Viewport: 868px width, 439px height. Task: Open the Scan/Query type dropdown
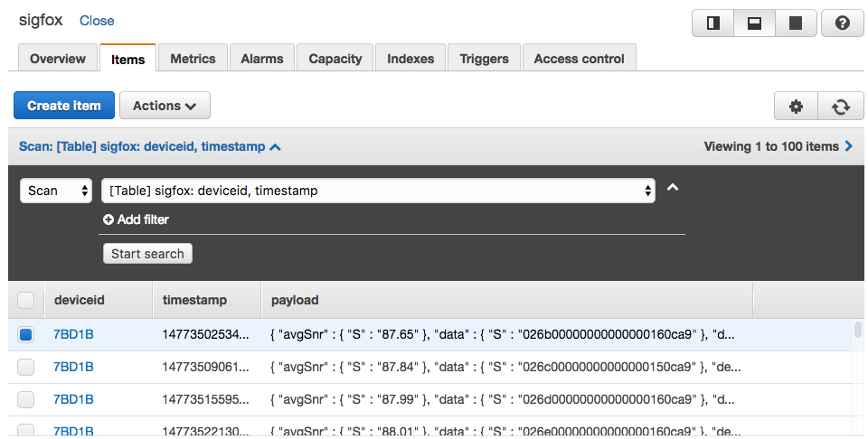[56, 191]
